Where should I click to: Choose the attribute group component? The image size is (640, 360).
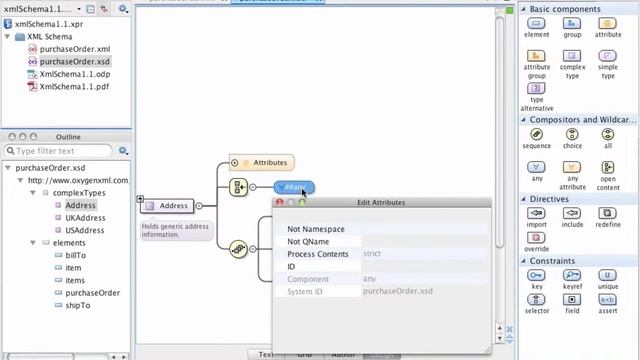coord(536,56)
